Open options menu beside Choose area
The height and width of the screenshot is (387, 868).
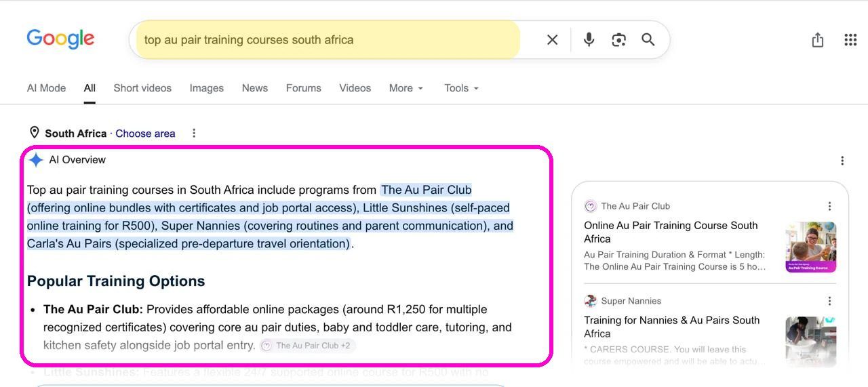(194, 133)
